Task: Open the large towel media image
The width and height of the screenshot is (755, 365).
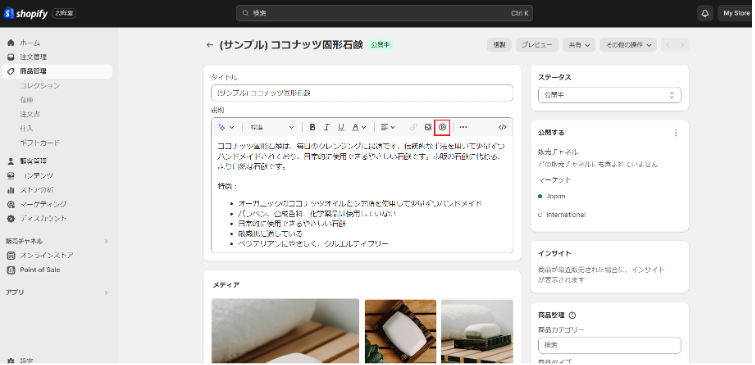Action: tap(285, 331)
